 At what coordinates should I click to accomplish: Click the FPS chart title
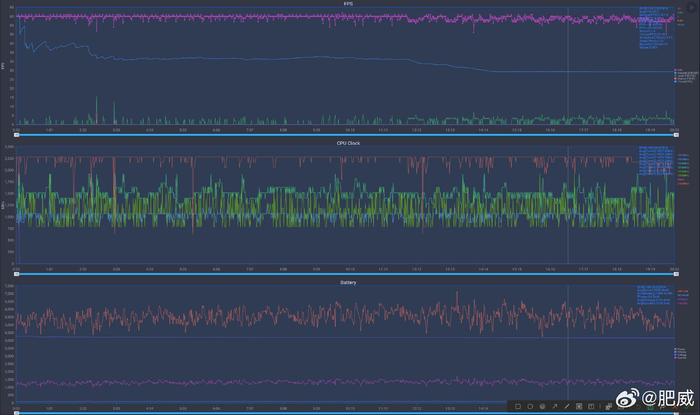348,4
